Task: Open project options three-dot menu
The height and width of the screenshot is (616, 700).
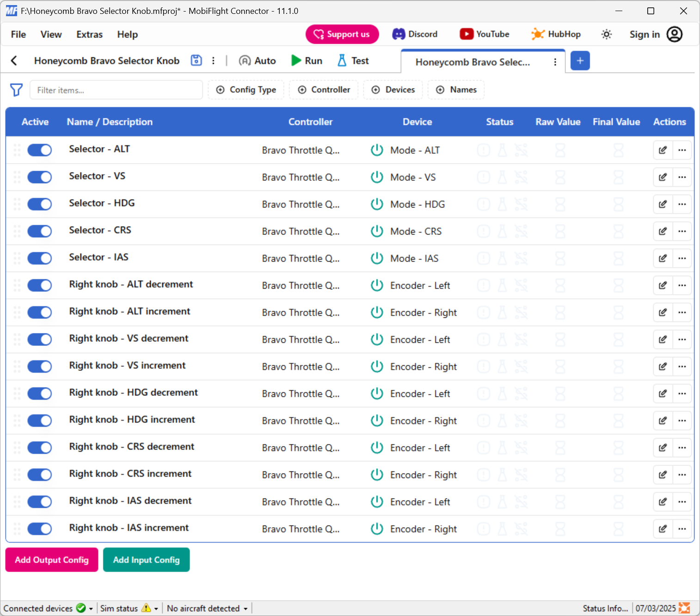Action: click(213, 61)
